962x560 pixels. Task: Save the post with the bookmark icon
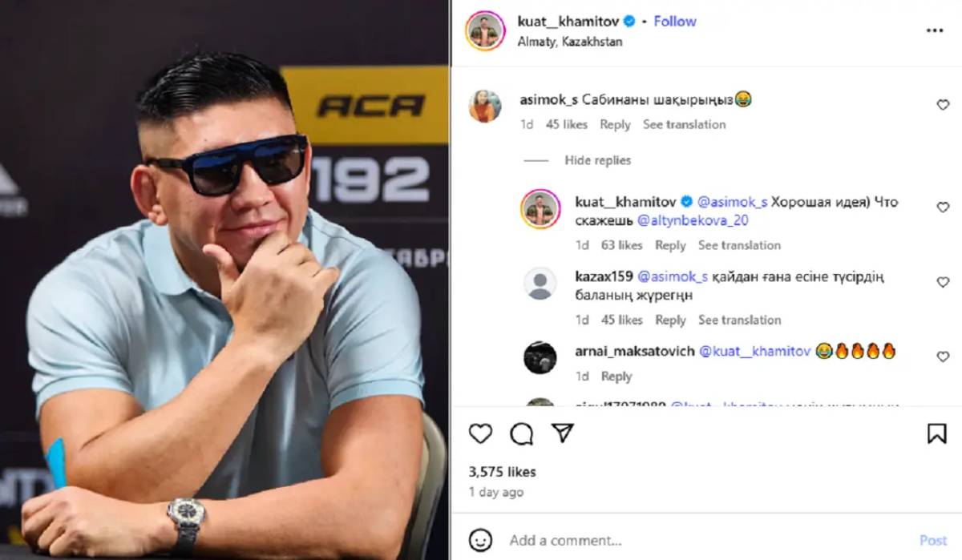[x=937, y=433]
